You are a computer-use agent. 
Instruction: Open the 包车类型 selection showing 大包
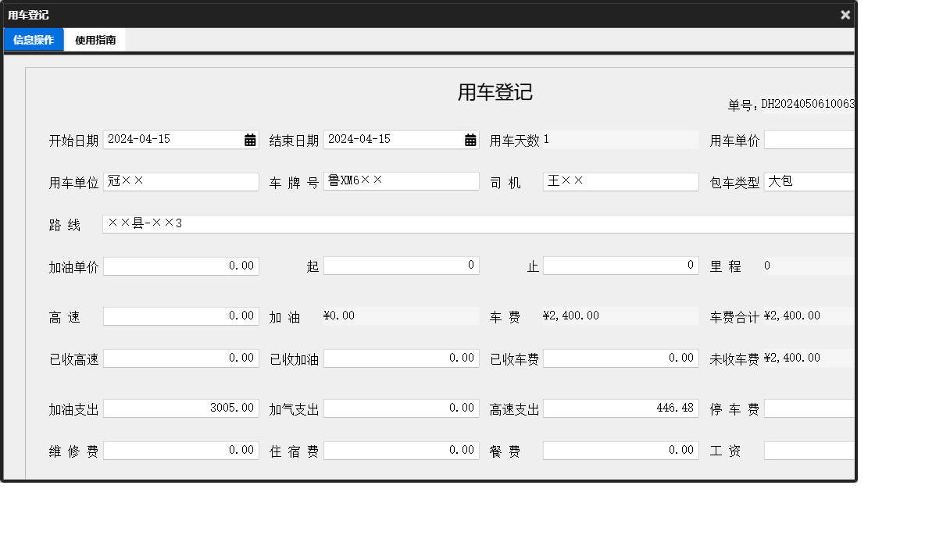tap(809, 180)
